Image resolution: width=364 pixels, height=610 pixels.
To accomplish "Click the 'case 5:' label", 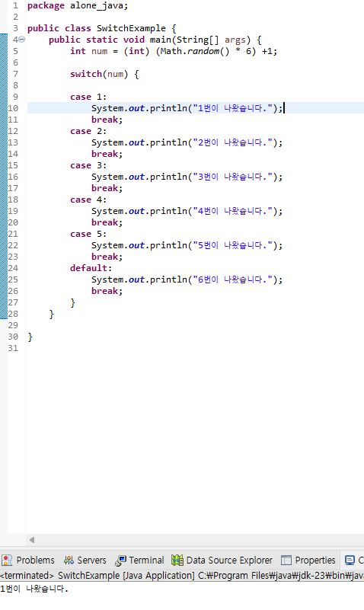I will [88, 234].
